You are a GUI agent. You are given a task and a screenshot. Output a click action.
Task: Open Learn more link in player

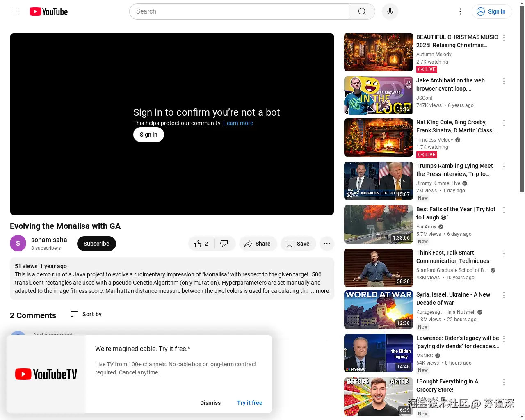[238, 123]
